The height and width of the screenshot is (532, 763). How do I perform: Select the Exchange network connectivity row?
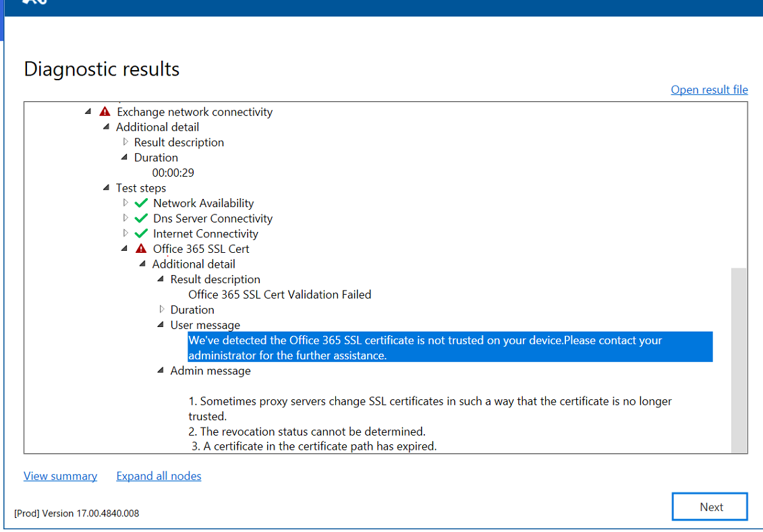pos(195,112)
